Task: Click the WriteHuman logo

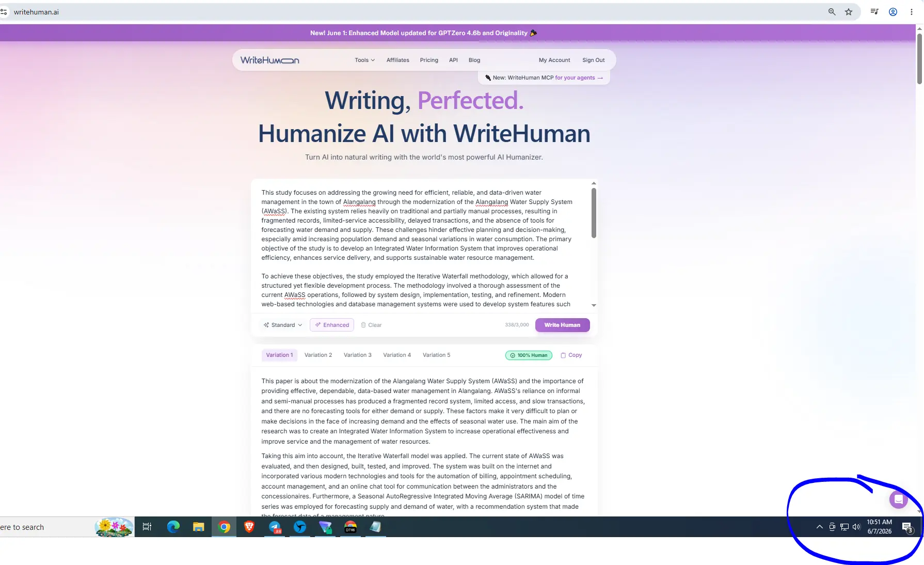Action: pos(269,60)
